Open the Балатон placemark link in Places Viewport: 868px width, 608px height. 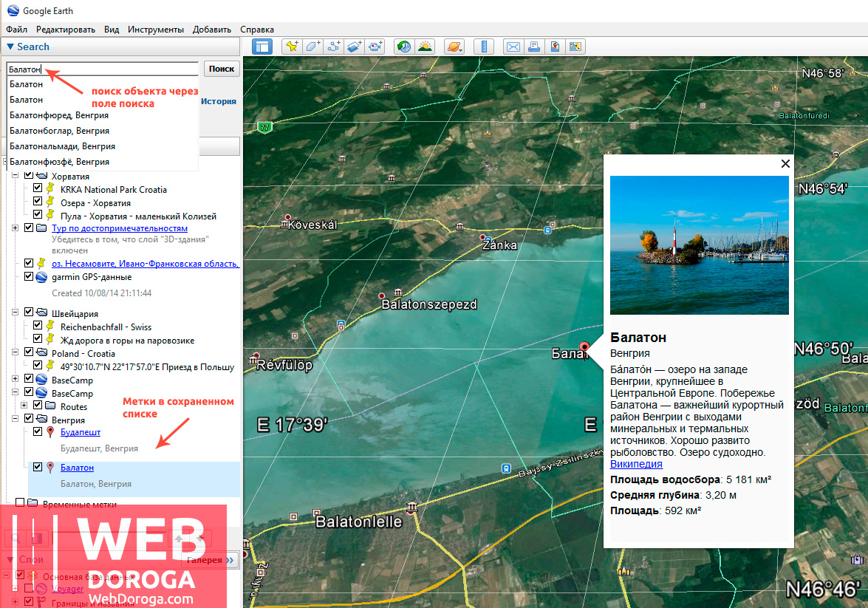[77, 468]
